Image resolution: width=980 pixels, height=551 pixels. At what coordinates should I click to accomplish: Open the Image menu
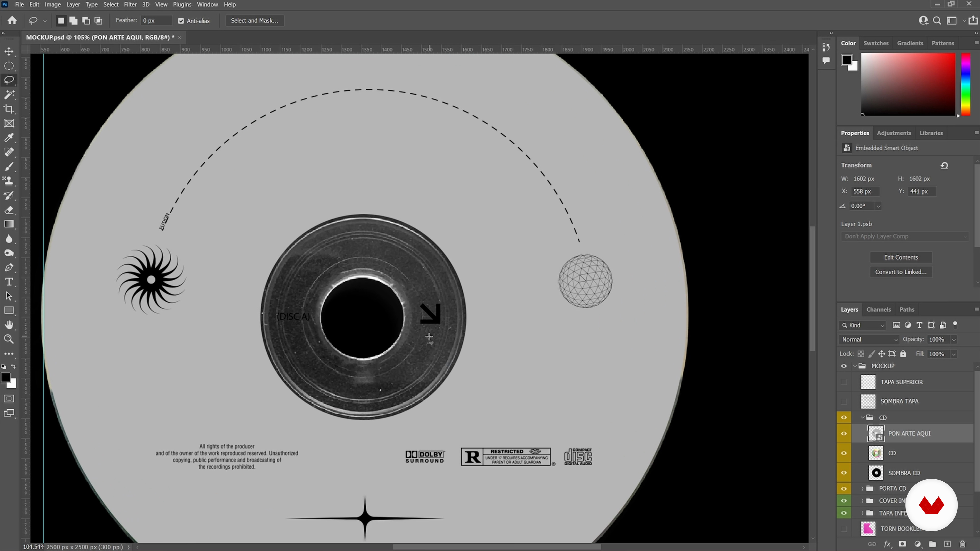pos(53,5)
